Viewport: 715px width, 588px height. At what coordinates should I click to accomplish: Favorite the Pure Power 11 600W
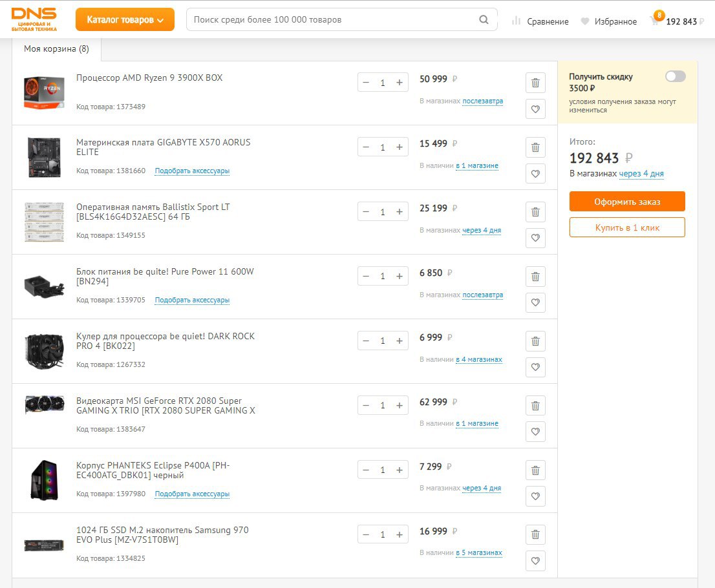click(x=535, y=302)
